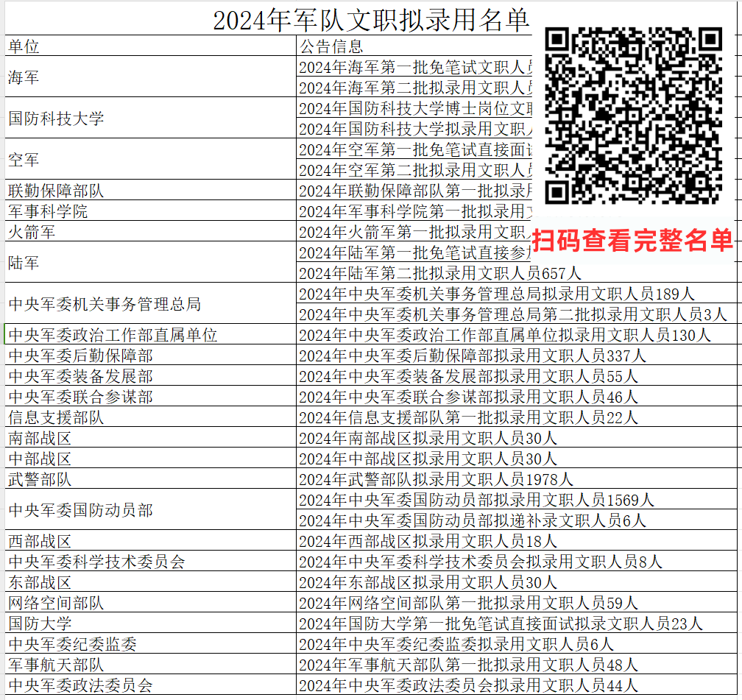
Task: Select the 网络空间部队 unit cell
Action: click(150, 603)
